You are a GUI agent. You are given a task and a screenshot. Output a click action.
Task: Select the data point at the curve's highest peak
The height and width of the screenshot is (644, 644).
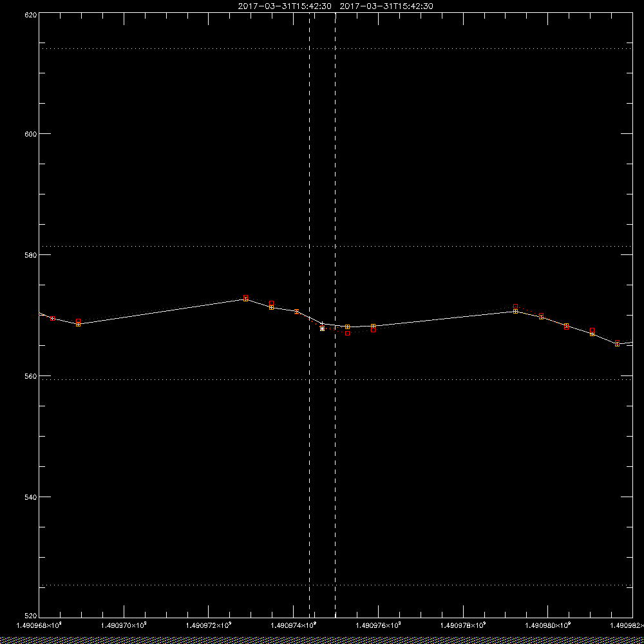coord(245,298)
